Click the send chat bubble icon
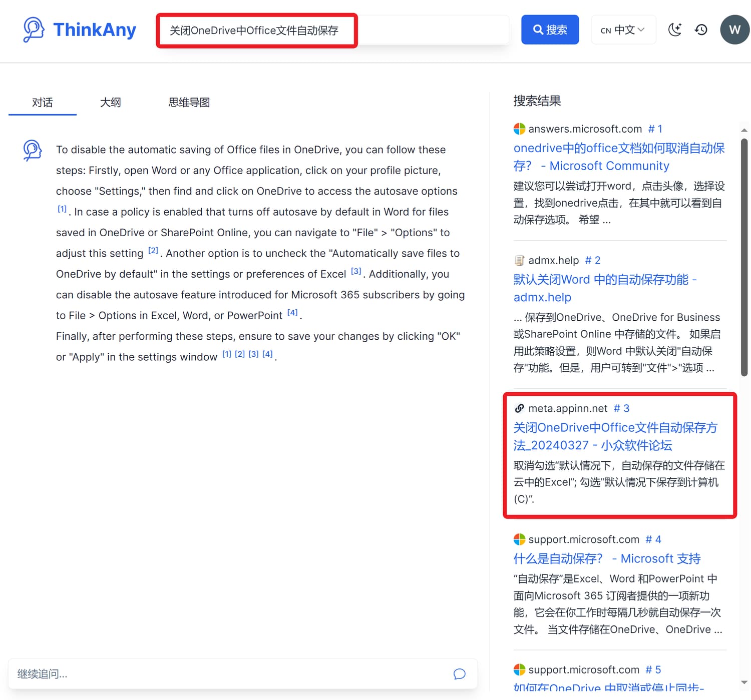The image size is (751, 700). tap(459, 674)
